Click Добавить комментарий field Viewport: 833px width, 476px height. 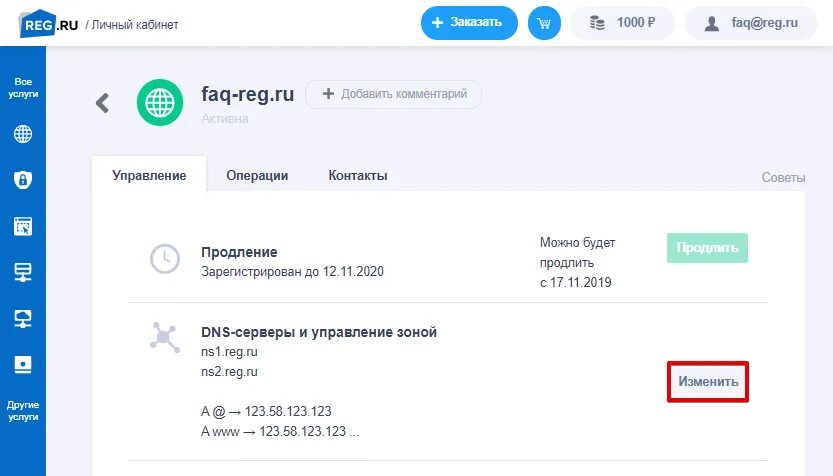[393, 94]
